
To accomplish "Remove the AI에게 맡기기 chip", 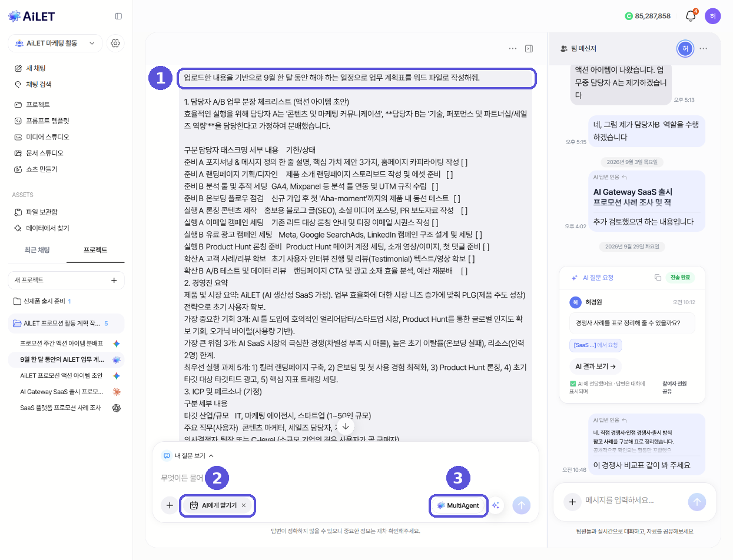I will (x=244, y=505).
